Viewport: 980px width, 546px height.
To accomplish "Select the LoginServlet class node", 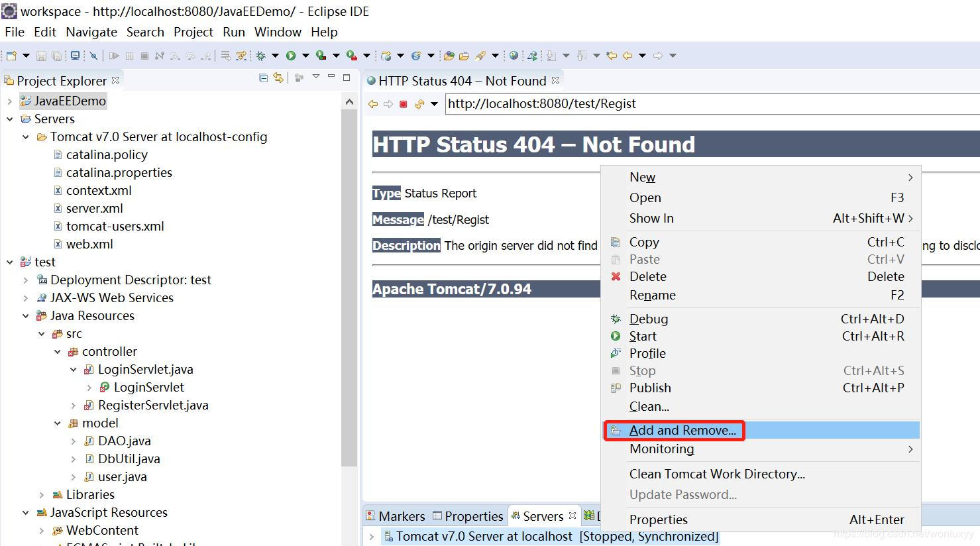I will [148, 387].
